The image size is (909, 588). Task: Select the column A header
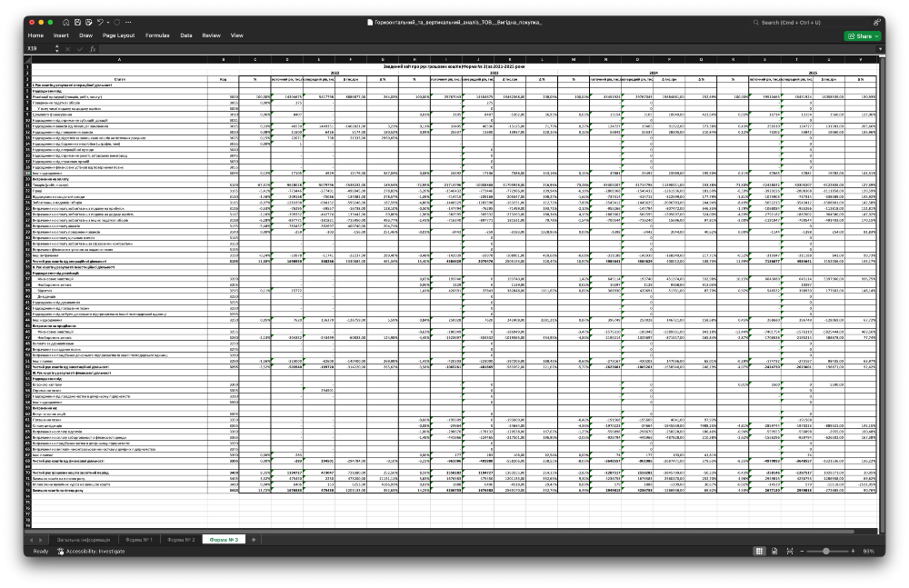[119, 59]
